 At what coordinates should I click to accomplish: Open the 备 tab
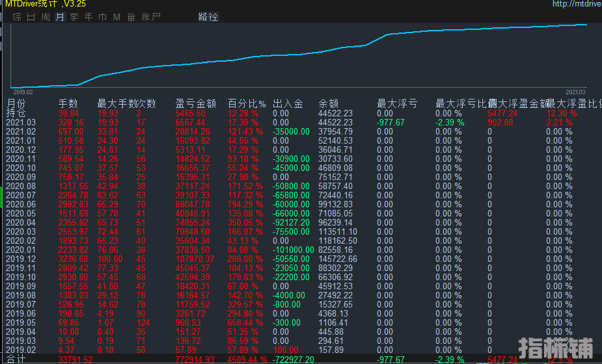[131, 17]
